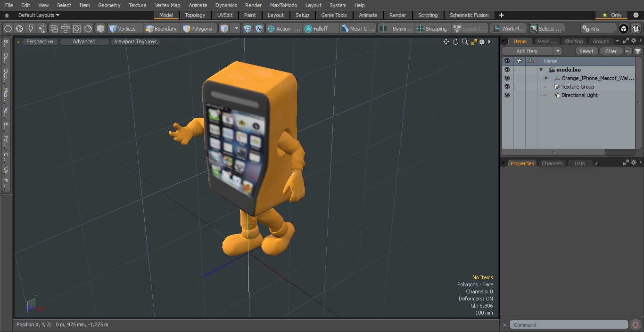Select Boundary selection mode
644x332 pixels.
(x=162, y=29)
